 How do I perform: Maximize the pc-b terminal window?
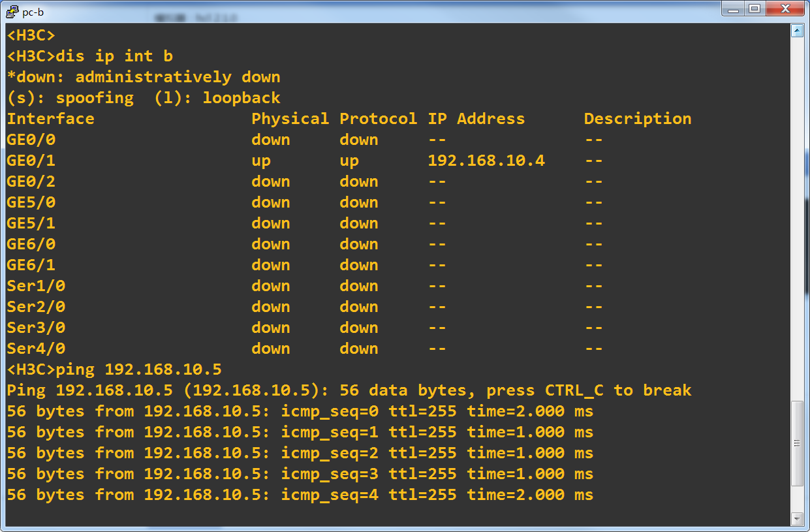pyautogui.click(x=755, y=9)
